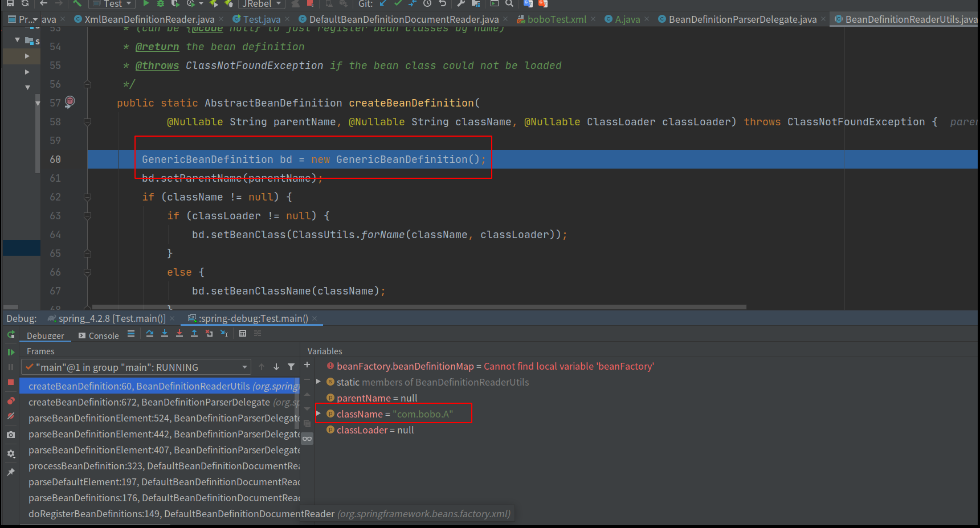Screen dimensions: 980x528
Task: Pause the running program
Action: pos(11,367)
